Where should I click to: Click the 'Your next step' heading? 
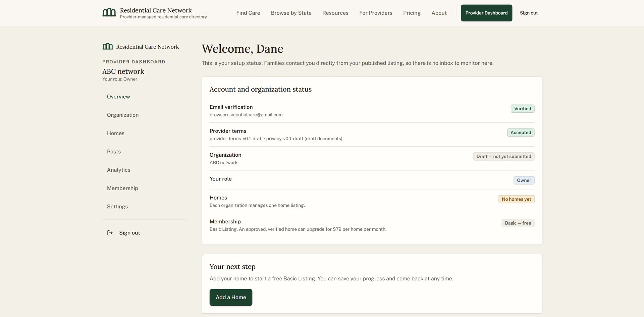coord(232,267)
